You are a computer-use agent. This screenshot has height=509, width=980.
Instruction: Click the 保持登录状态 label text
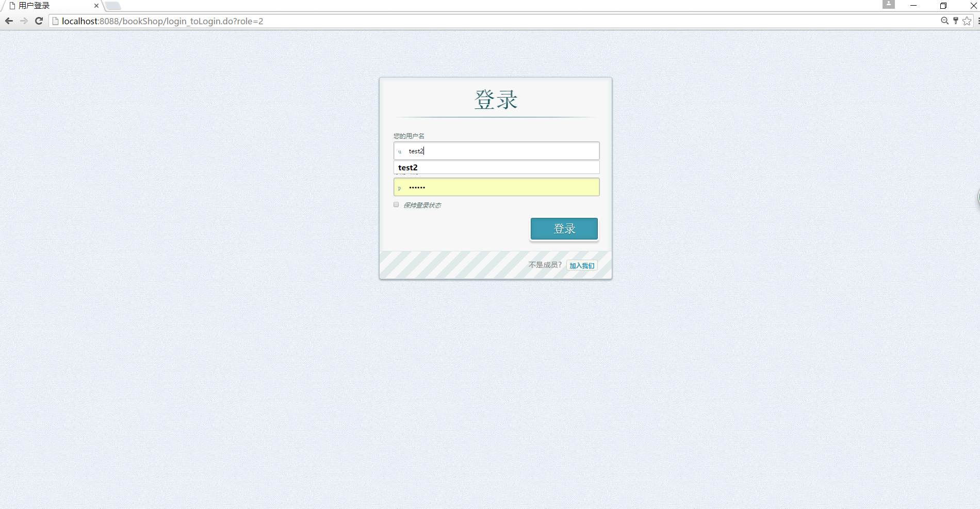422,205
